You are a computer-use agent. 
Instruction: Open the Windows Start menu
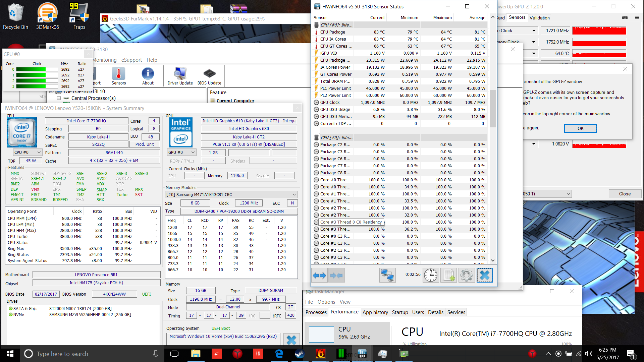(x=10, y=354)
